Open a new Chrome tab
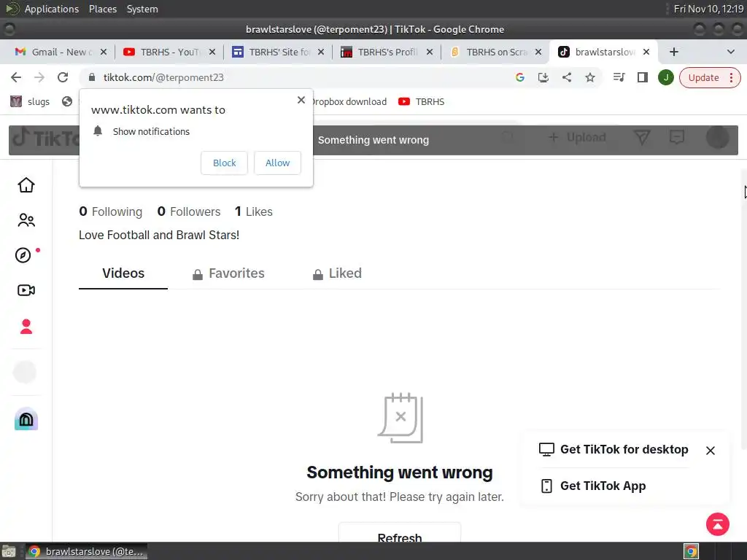Image resolution: width=747 pixels, height=560 pixels. click(673, 52)
